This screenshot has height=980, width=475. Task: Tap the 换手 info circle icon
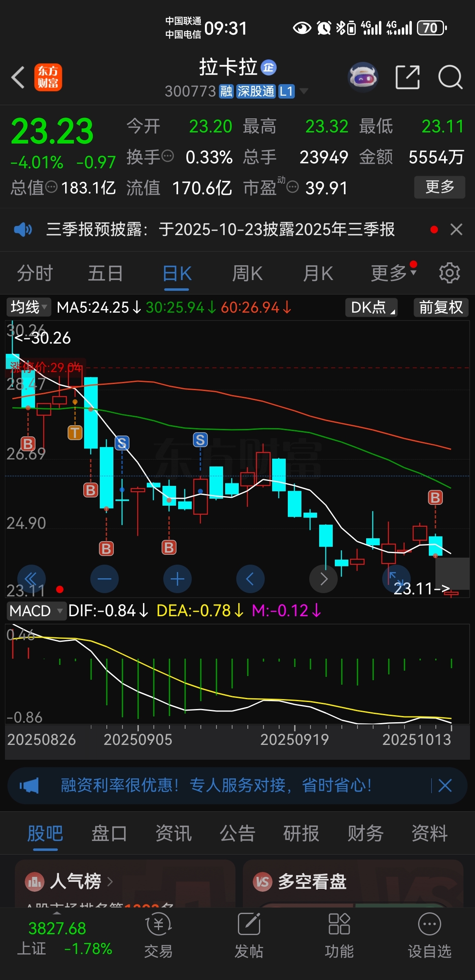[168, 156]
